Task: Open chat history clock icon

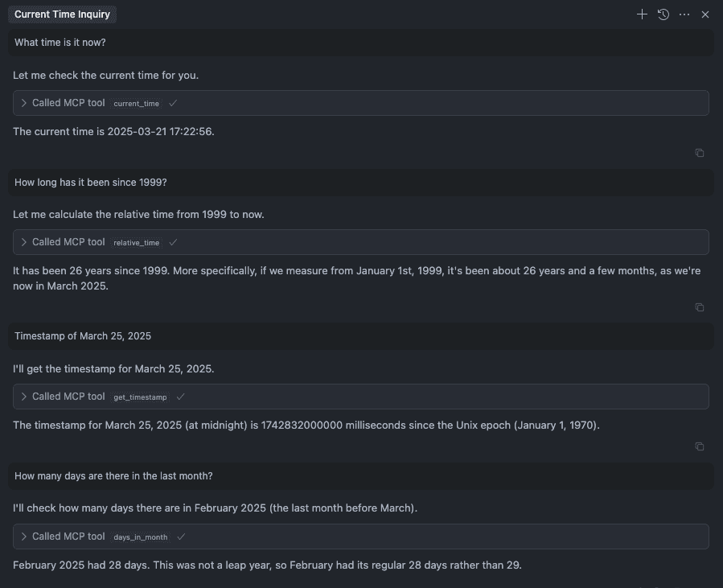Action: pyautogui.click(x=663, y=14)
